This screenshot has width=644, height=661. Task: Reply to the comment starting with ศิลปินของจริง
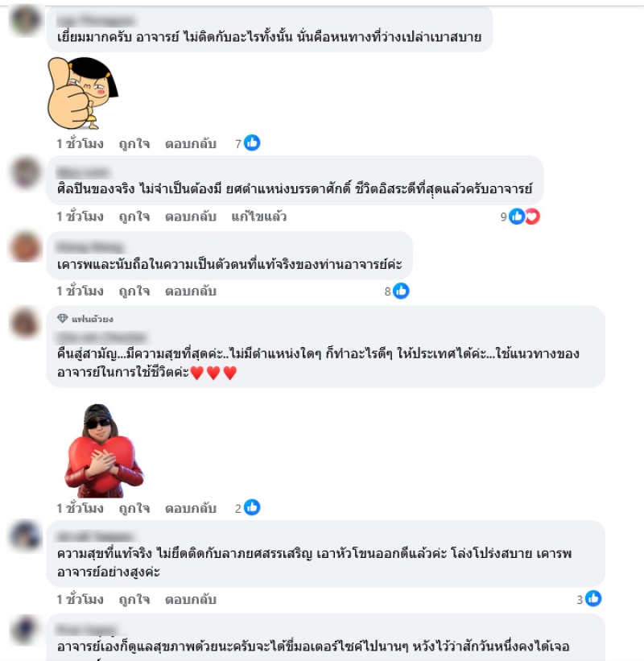[x=191, y=217]
